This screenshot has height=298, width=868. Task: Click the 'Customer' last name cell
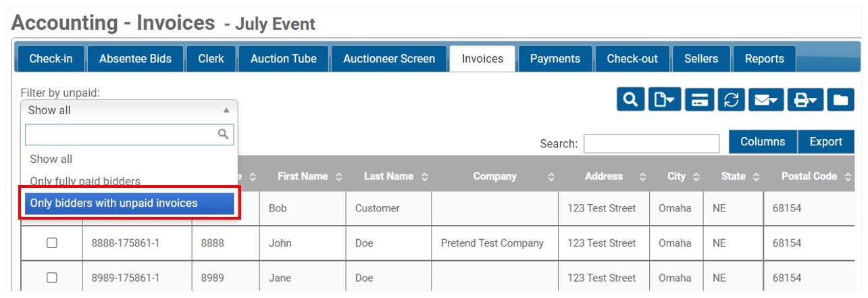(x=388, y=208)
